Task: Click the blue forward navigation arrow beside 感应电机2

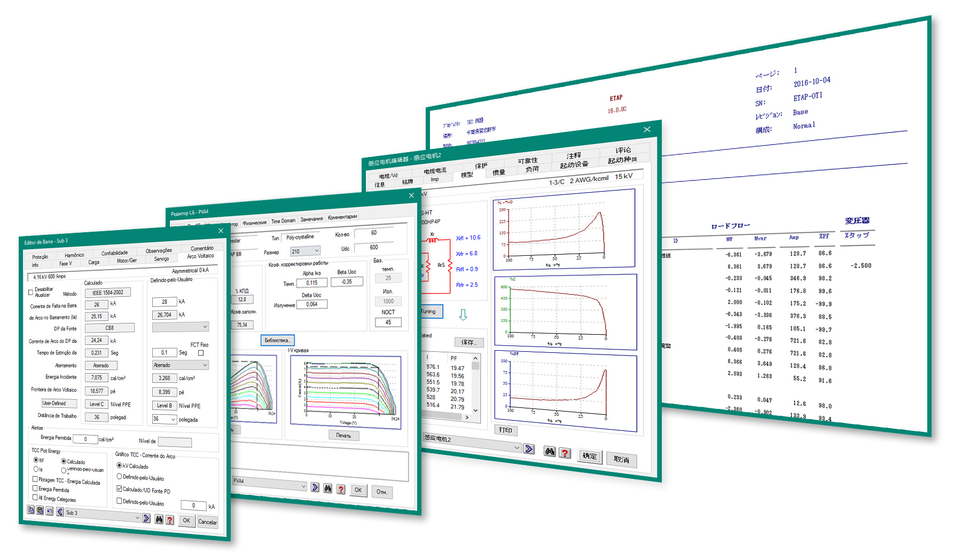Action: pyautogui.click(x=529, y=449)
